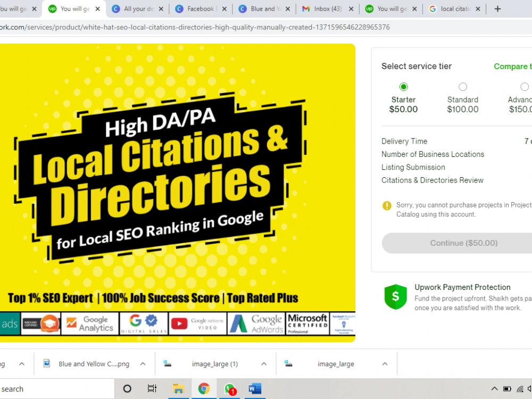Image resolution: width=532 pixels, height=399 pixels.
Task: Click the Chrome icon on taskbar
Action: click(204, 389)
